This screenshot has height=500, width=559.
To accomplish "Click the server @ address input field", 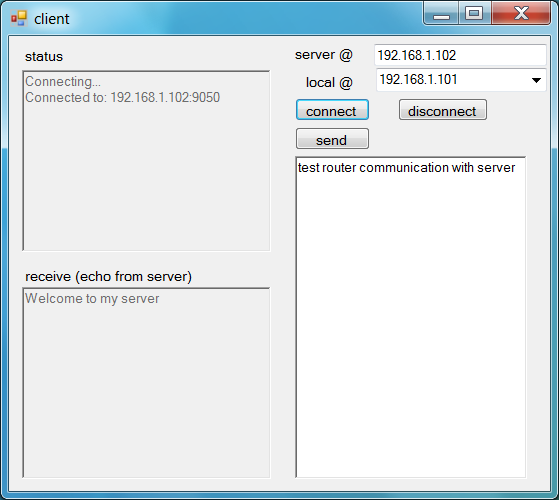I will [460, 55].
